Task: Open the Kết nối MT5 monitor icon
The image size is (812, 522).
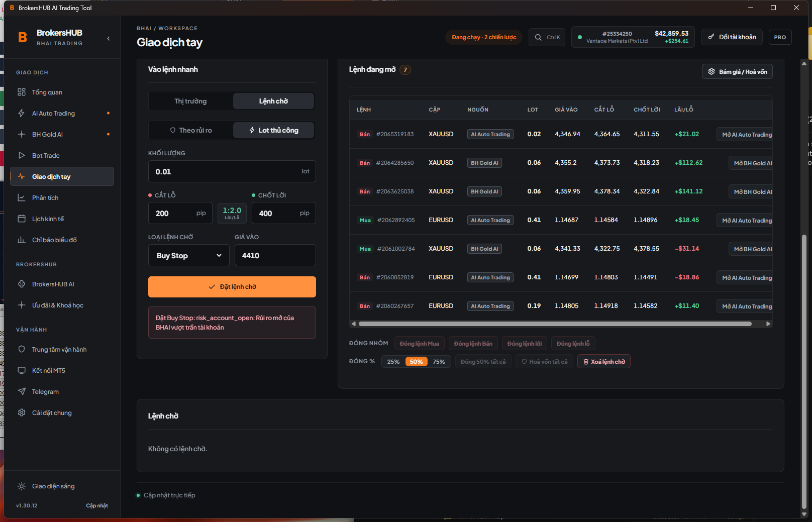Action: [x=22, y=370]
